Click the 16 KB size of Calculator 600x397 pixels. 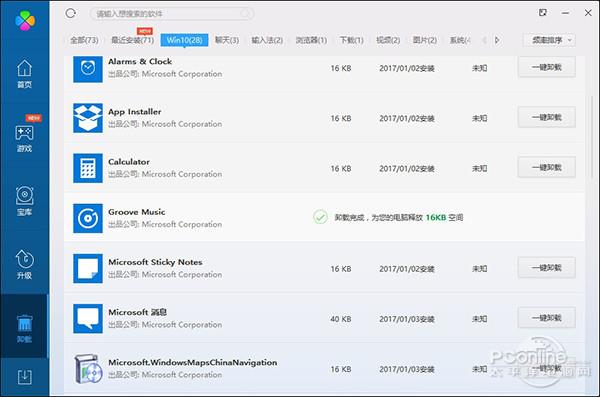point(341,168)
